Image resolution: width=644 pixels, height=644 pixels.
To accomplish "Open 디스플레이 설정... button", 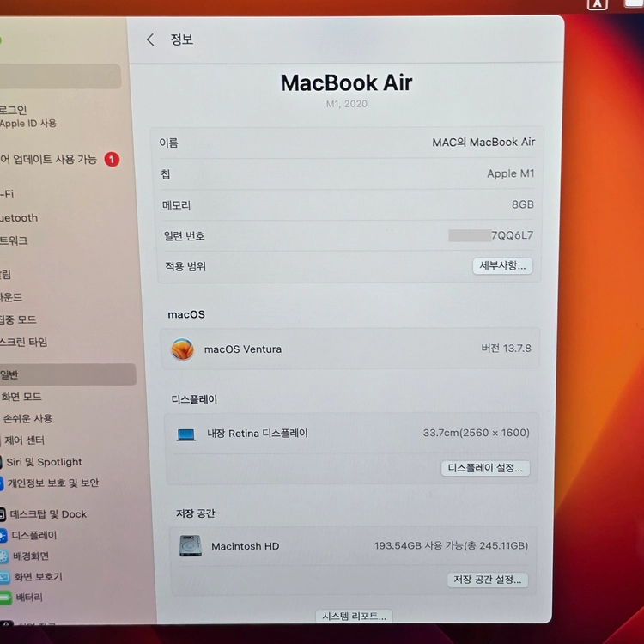I will (x=485, y=468).
